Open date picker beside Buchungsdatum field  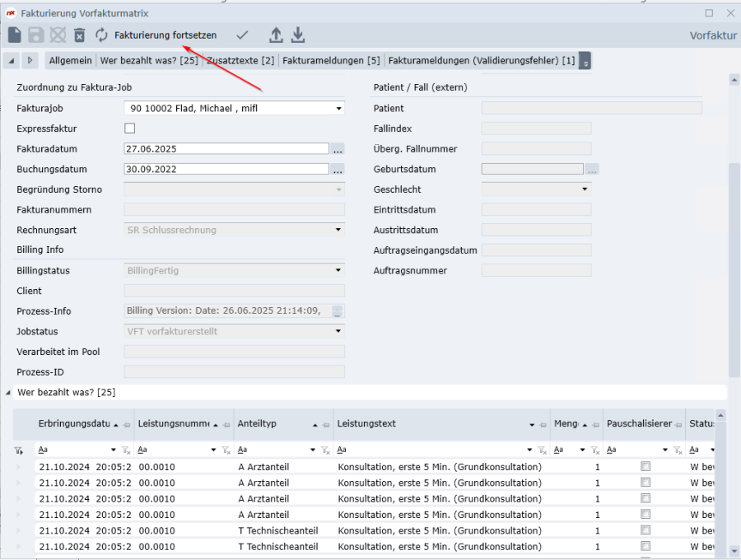(338, 170)
